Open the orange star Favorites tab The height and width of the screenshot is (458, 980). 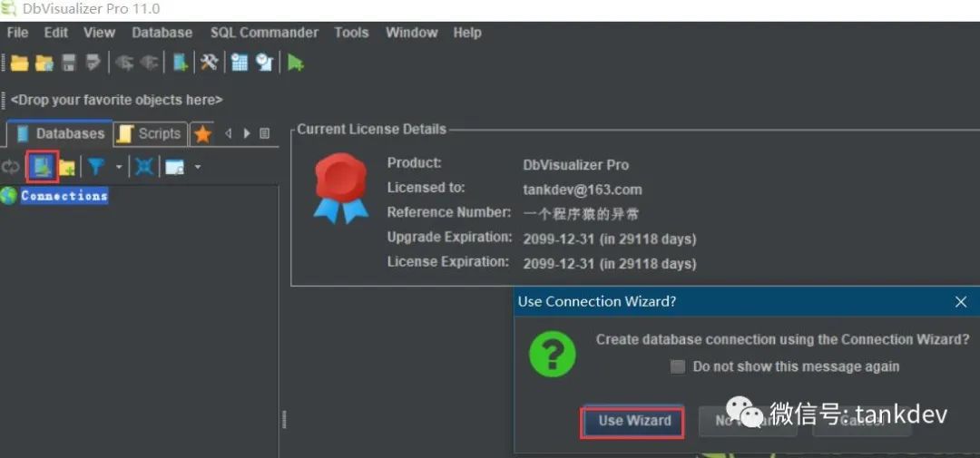[202, 133]
